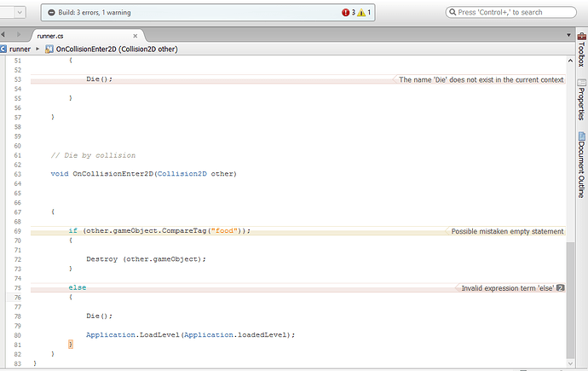Switch to the runner.cs tab
Screen dimensions: 588x371
[x=53, y=36]
